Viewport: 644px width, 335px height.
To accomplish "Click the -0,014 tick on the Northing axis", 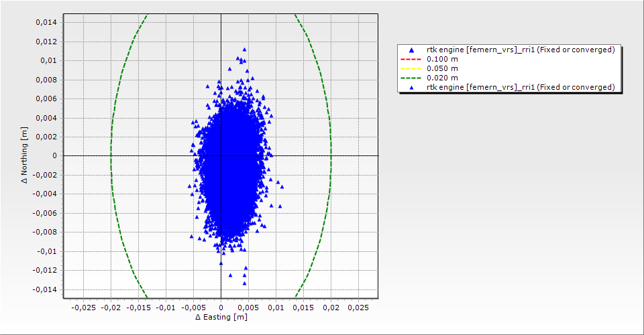I will coord(45,290).
